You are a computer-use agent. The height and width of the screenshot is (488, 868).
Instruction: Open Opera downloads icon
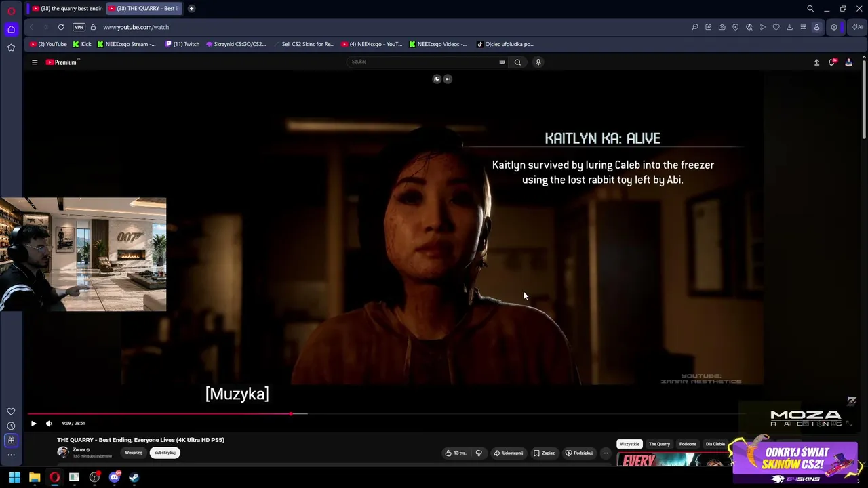click(x=789, y=27)
